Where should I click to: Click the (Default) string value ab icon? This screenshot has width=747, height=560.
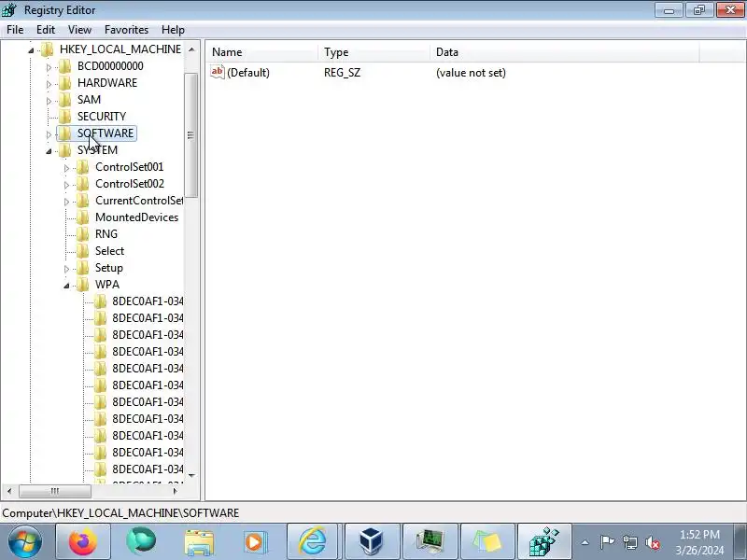(x=217, y=73)
